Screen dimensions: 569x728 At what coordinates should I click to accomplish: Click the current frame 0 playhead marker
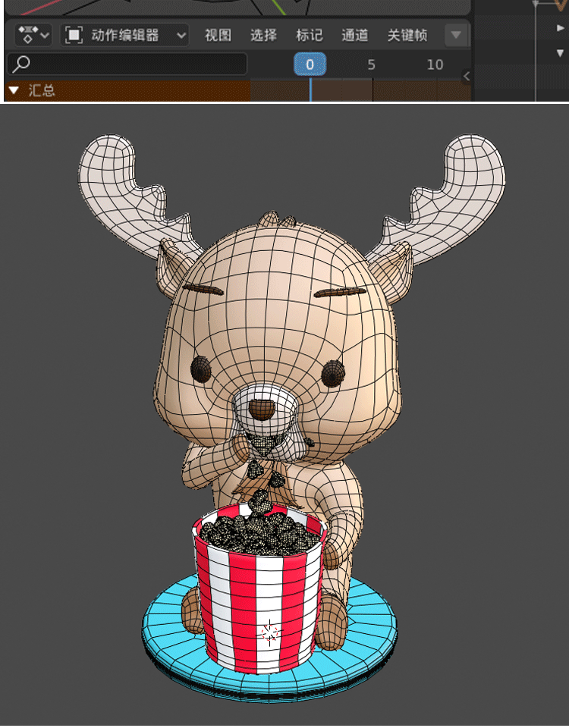pyautogui.click(x=310, y=64)
